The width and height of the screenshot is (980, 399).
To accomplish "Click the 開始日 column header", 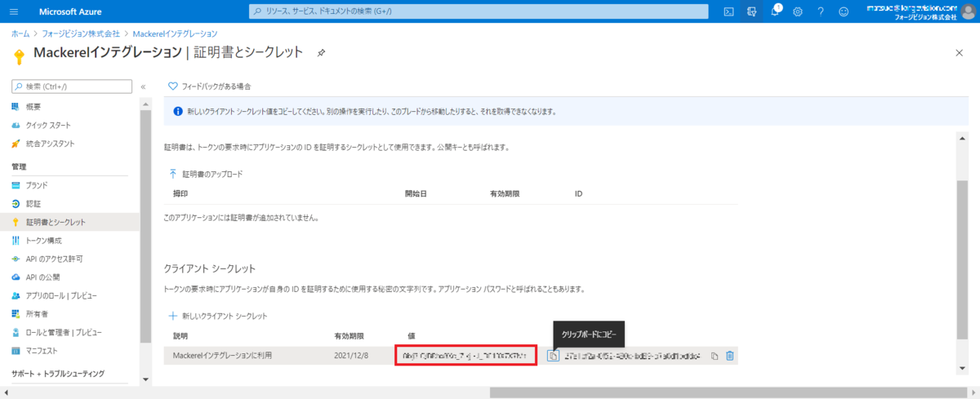I will 416,194.
